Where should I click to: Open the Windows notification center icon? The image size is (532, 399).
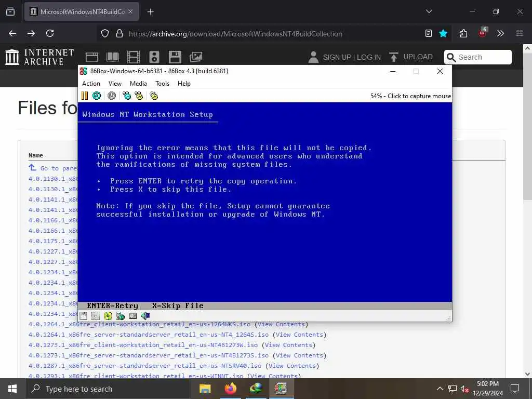(x=515, y=389)
